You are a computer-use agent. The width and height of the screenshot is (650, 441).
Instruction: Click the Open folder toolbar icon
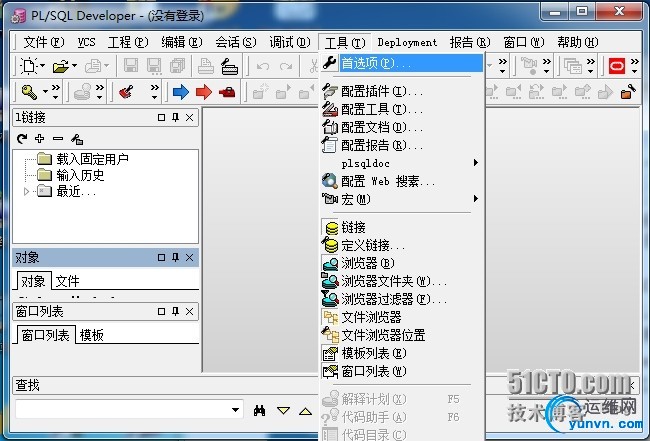click(61, 66)
